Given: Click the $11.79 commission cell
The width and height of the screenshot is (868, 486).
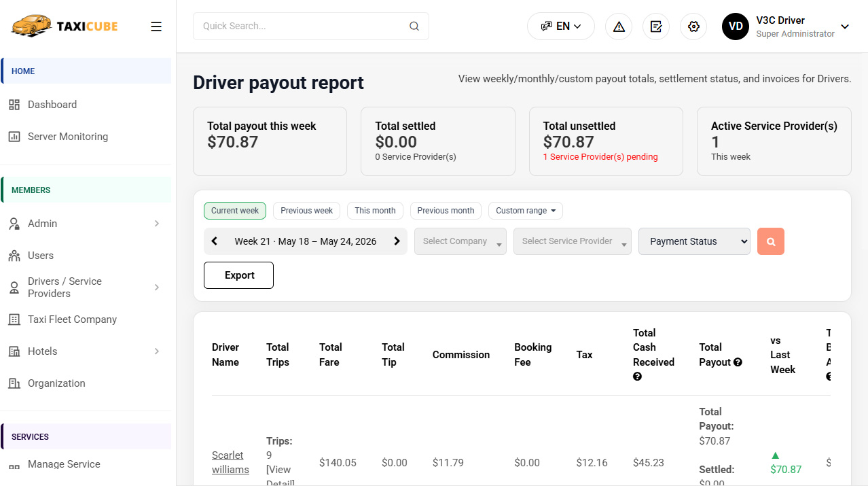Looking at the screenshot, I should click(x=448, y=463).
